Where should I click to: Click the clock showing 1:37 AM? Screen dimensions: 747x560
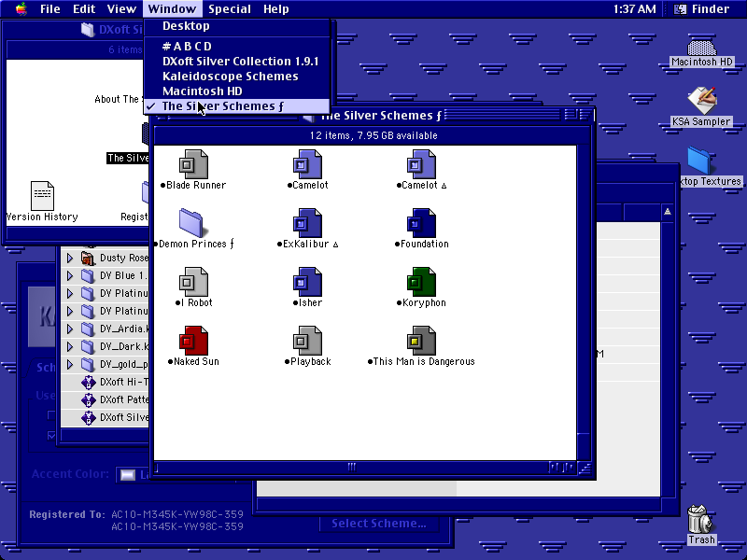pyautogui.click(x=634, y=9)
